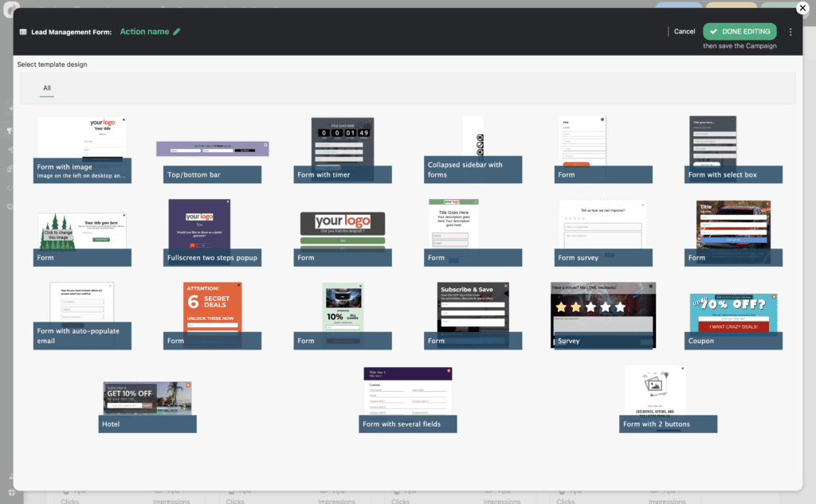Click the Lead Management Form icon
This screenshot has height=504, width=816.
tap(23, 32)
